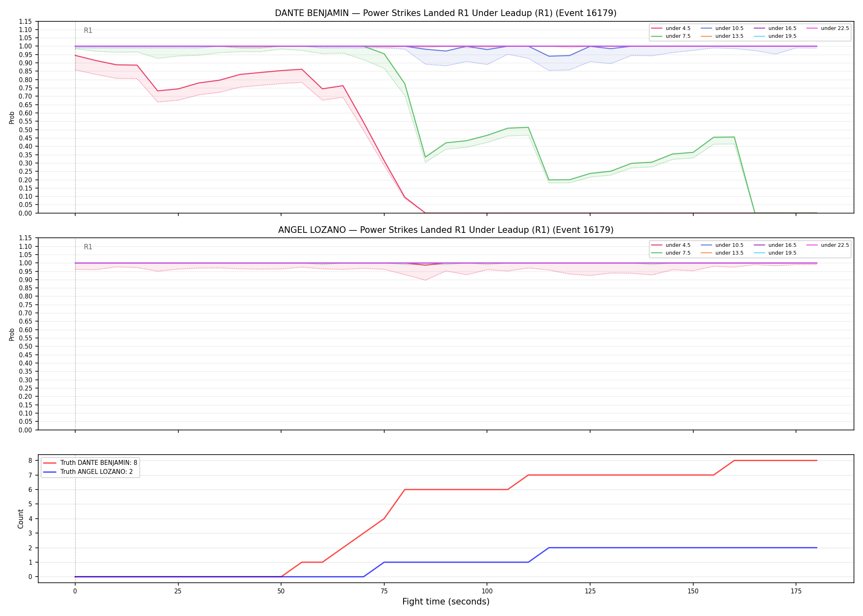Select 'under 19.5' in Dante Benjamin chart legend
Screen dimensions: 863x616
point(775,36)
